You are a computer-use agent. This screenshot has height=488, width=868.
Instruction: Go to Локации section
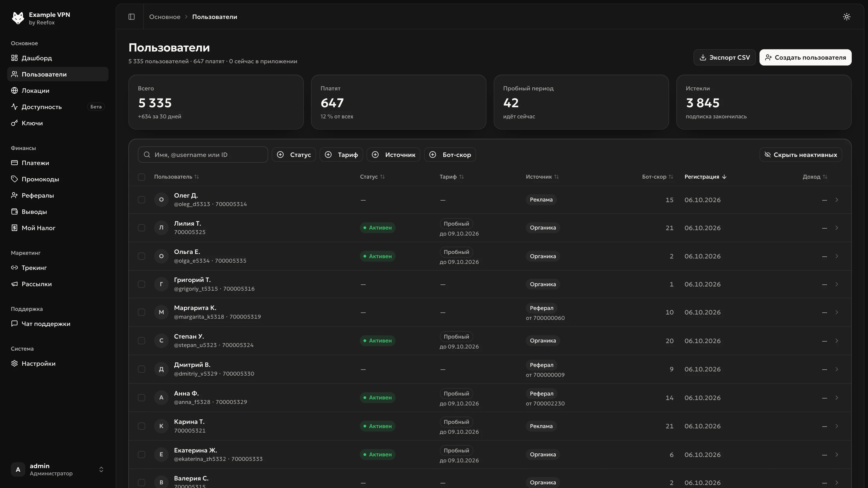tap(58, 91)
